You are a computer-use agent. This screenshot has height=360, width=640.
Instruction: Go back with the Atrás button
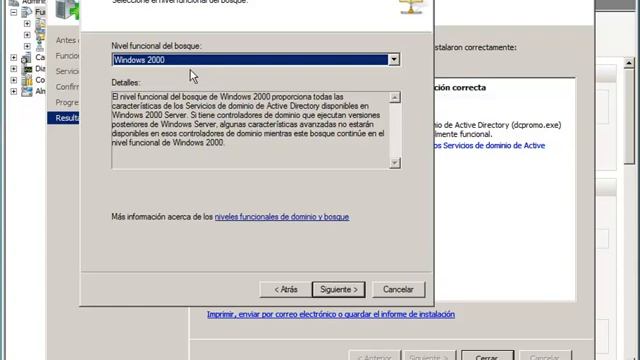[285, 289]
